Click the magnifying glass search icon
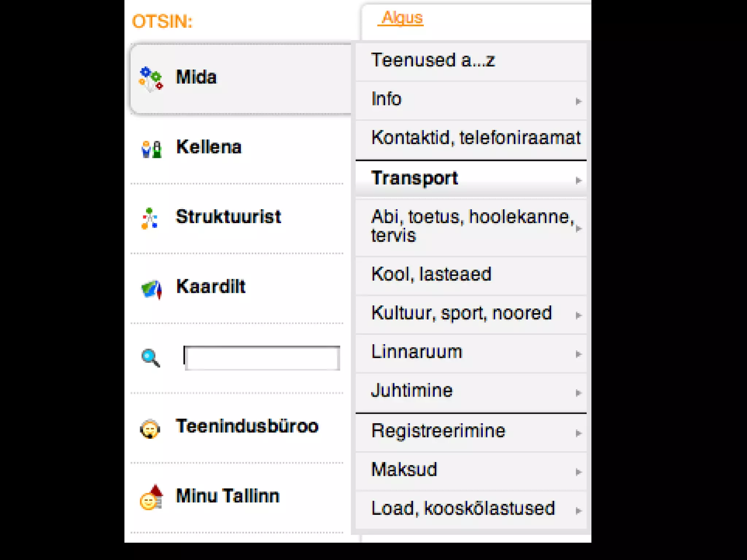The image size is (747, 560). [151, 358]
